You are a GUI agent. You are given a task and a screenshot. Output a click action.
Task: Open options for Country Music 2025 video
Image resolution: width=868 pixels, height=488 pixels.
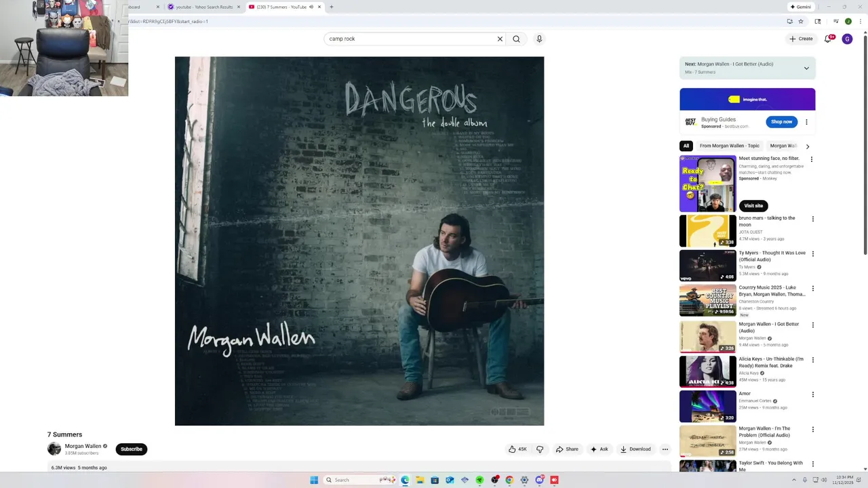point(812,289)
